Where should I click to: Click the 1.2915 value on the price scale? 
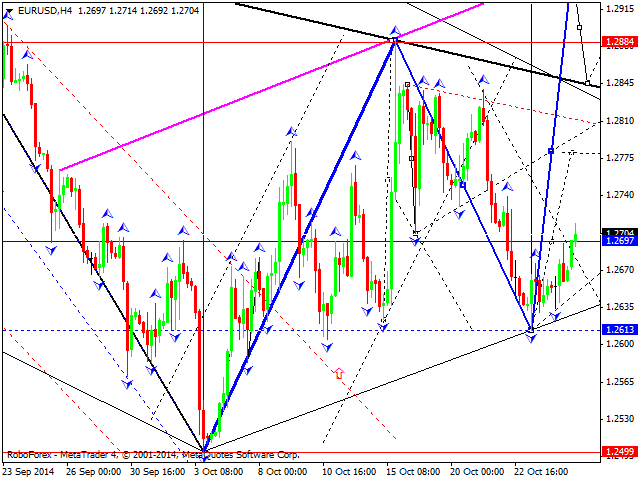[x=620, y=9]
